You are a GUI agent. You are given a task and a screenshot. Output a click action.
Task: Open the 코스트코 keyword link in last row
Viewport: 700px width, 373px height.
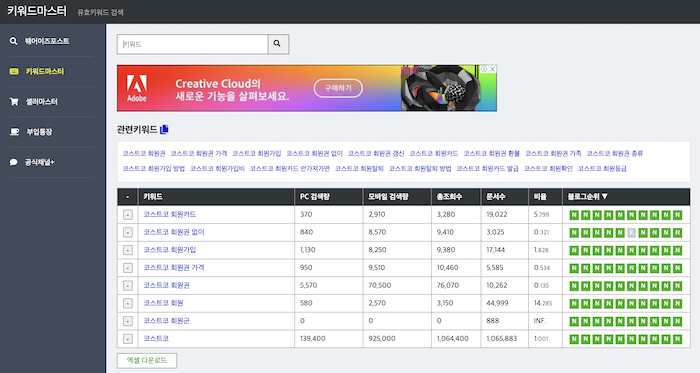pos(156,338)
